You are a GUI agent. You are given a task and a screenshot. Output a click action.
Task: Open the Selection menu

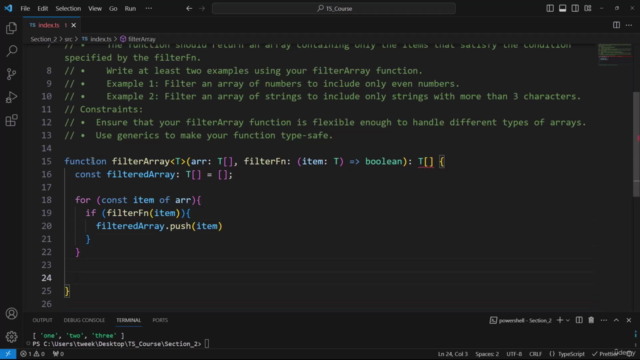[x=68, y=8]
